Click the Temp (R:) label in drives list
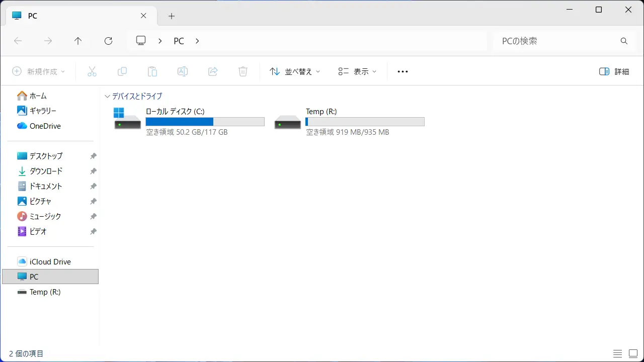Viewport: 644px width, 362px height. pos(321,112)
